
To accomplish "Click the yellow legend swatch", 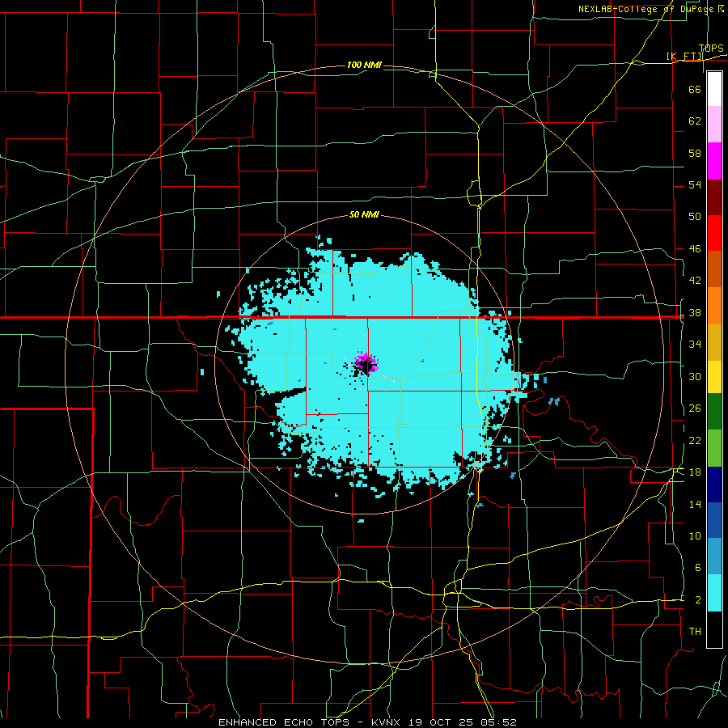I will point(714,377).
